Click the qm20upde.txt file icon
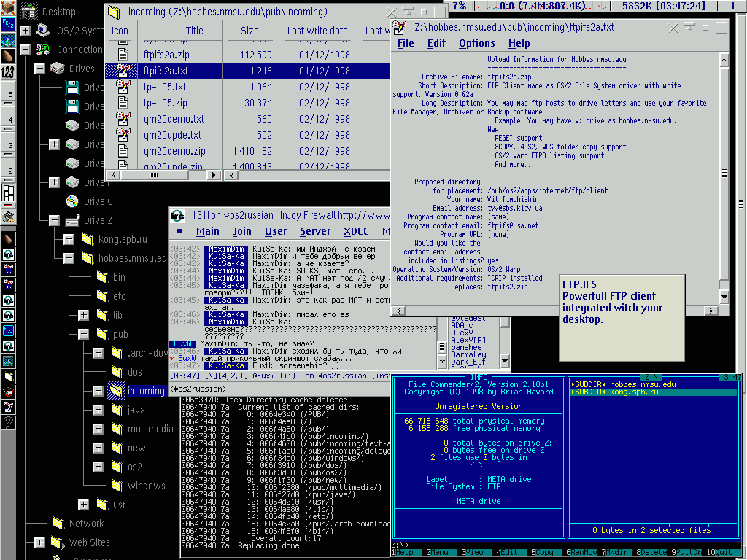The width and height of the screenshot is (747, 560). pyautogui.click(x=123, y=135)
